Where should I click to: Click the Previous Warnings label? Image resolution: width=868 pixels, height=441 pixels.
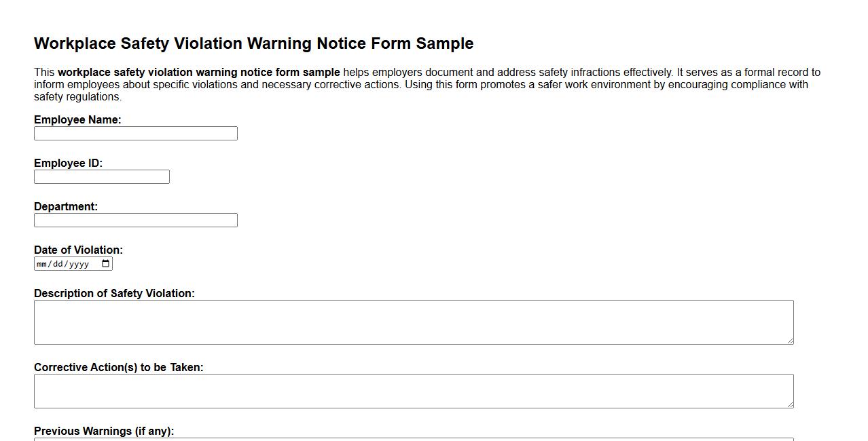(x=104, y=431)
